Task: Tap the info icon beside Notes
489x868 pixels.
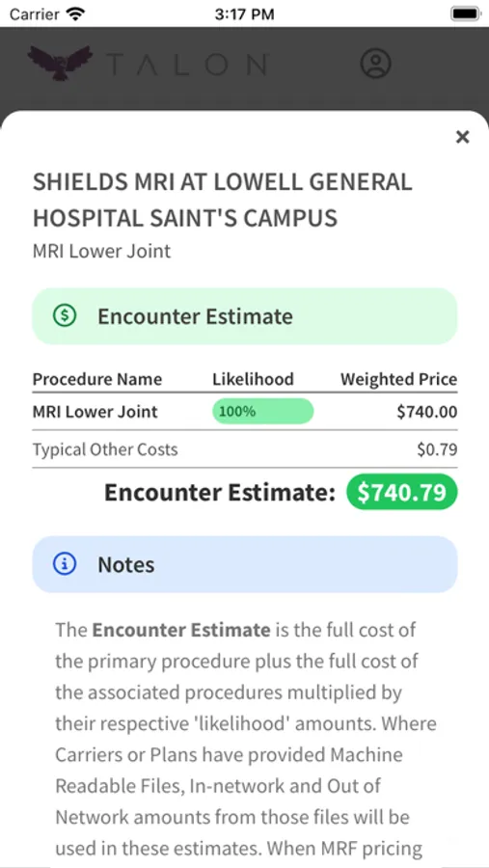Action: pos(65,564)
